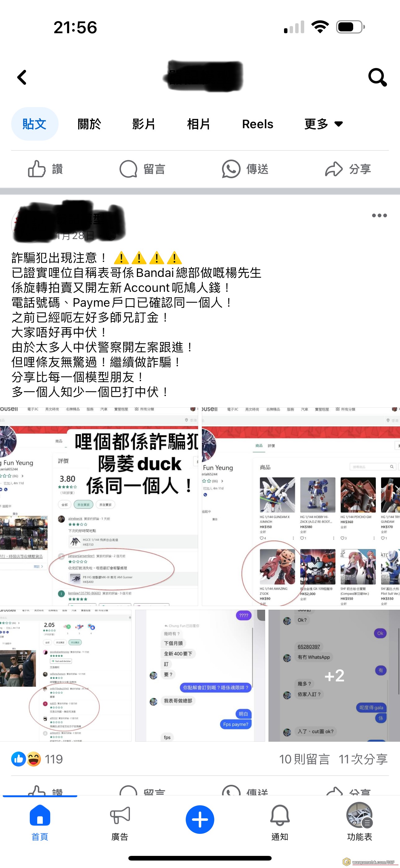View the 10則留言 comments link
Screen dimensions: 400x868
[x=304, y=759]
